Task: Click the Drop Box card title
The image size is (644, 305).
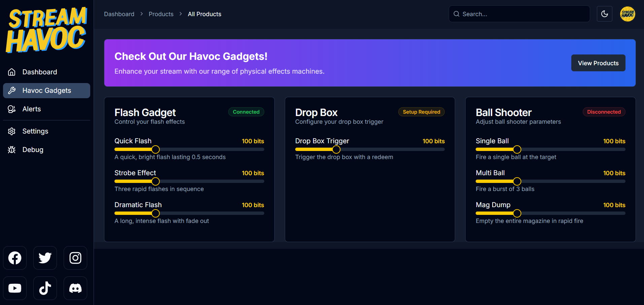Action: pos(316,112)
